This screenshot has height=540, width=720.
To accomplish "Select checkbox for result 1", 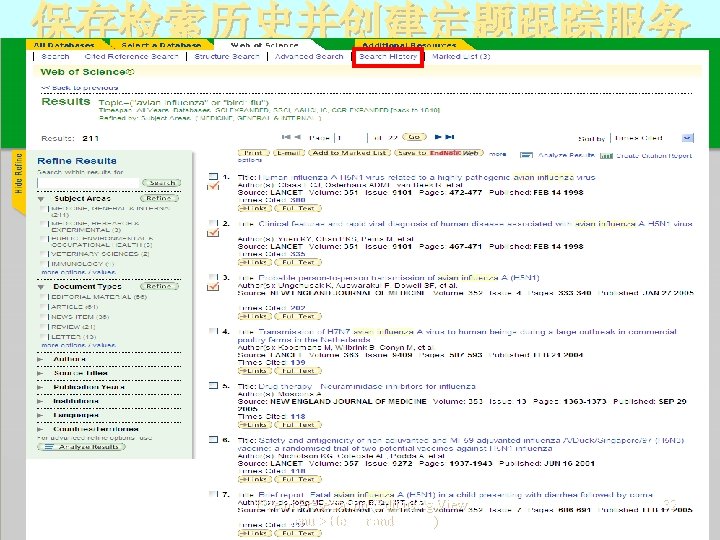I will click(x=213, y=176).
